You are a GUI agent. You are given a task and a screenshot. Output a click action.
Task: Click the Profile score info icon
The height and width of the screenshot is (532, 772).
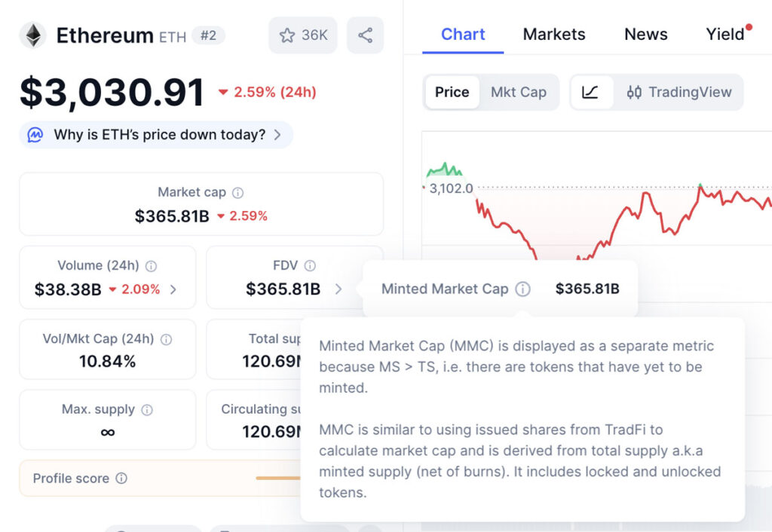point(121,478)
